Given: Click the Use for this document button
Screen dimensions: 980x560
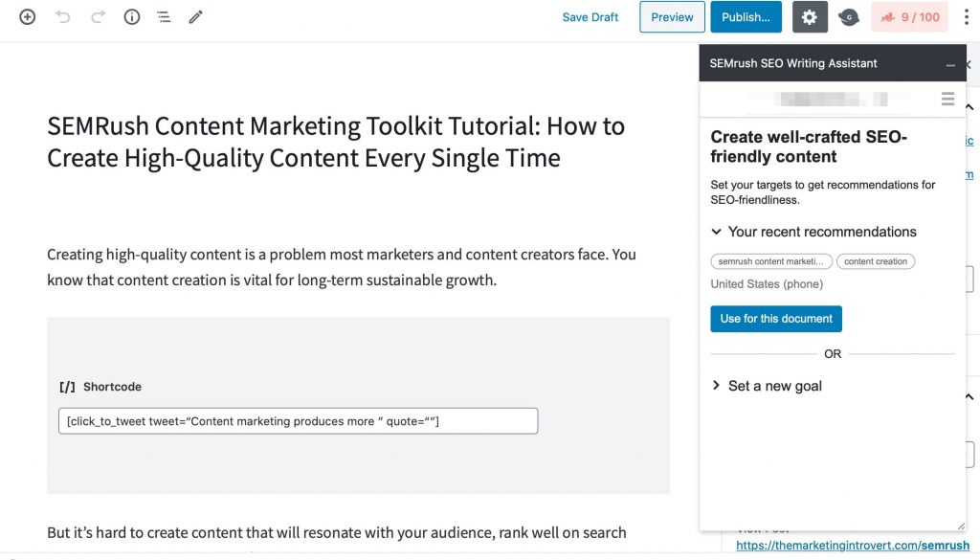Looking at the screenshot, I should [775, 319].
